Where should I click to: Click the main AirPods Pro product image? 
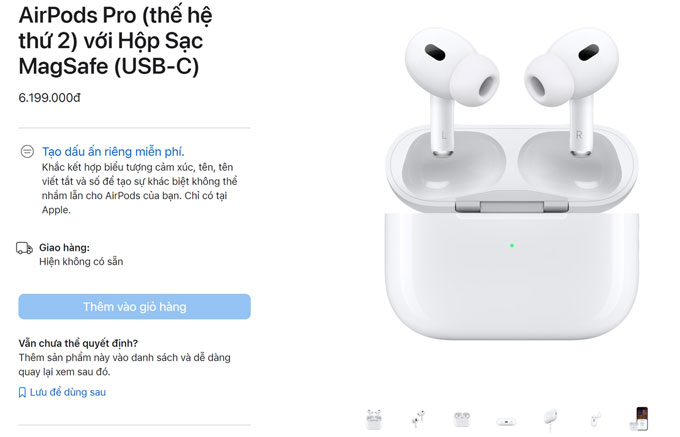point(512,184)
